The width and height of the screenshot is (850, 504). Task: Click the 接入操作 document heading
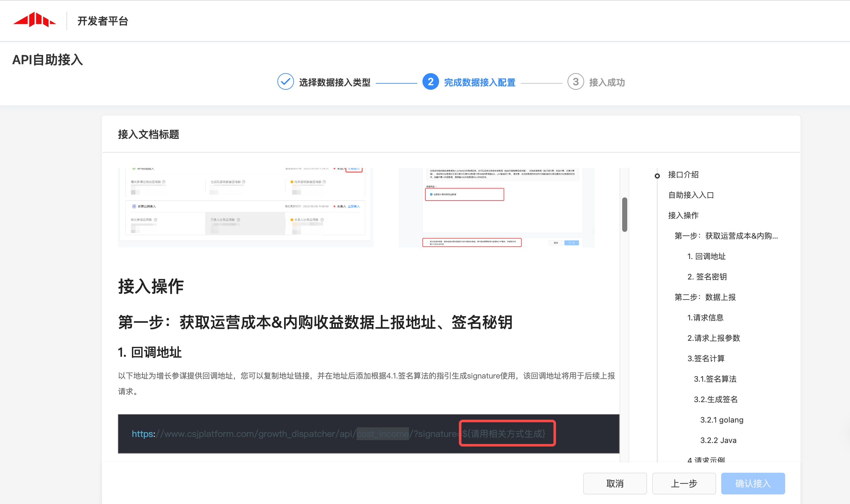[x=151, y=286]
